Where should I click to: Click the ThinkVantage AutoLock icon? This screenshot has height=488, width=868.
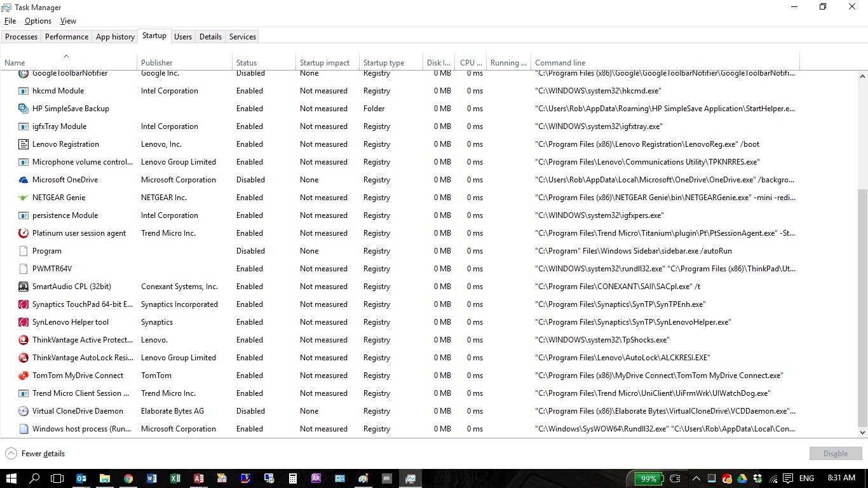click(x=24, y=358)
